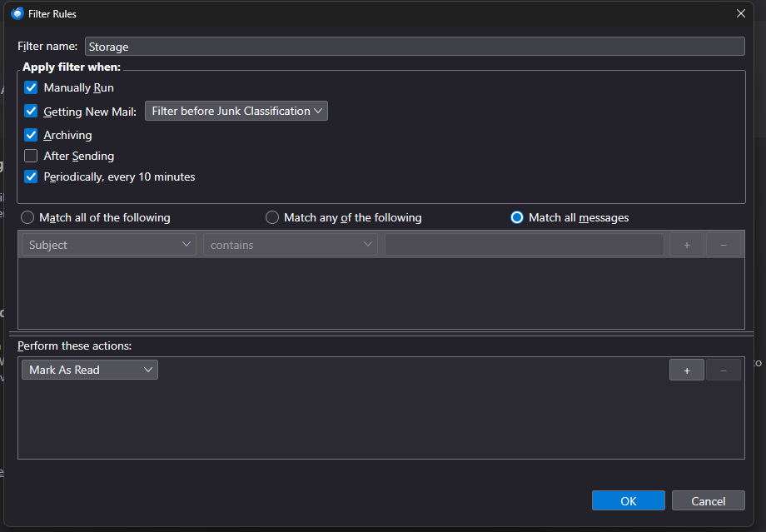Open the Mark As Read action dropdown
766x532 pixels.
tap(90, 370)
